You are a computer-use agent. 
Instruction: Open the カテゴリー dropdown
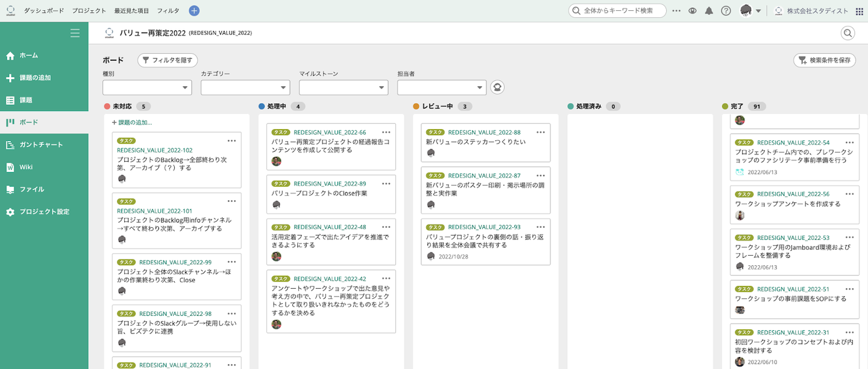pyautogui.click(x=245, y=87)
